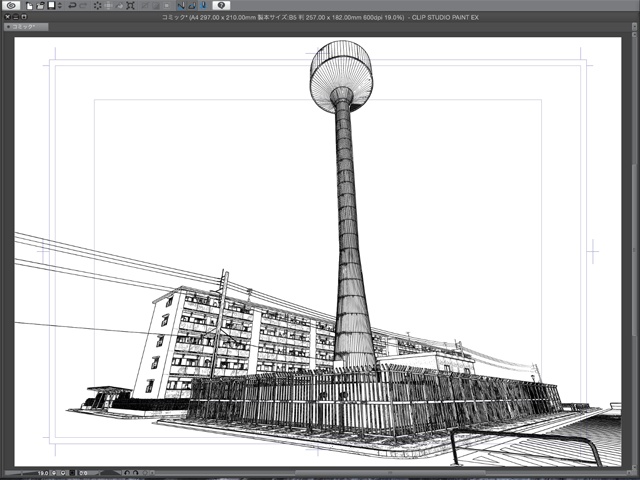Click the 0.0 rotation angle field
This screenshot has width=640, height=480.
pos(83,473)
